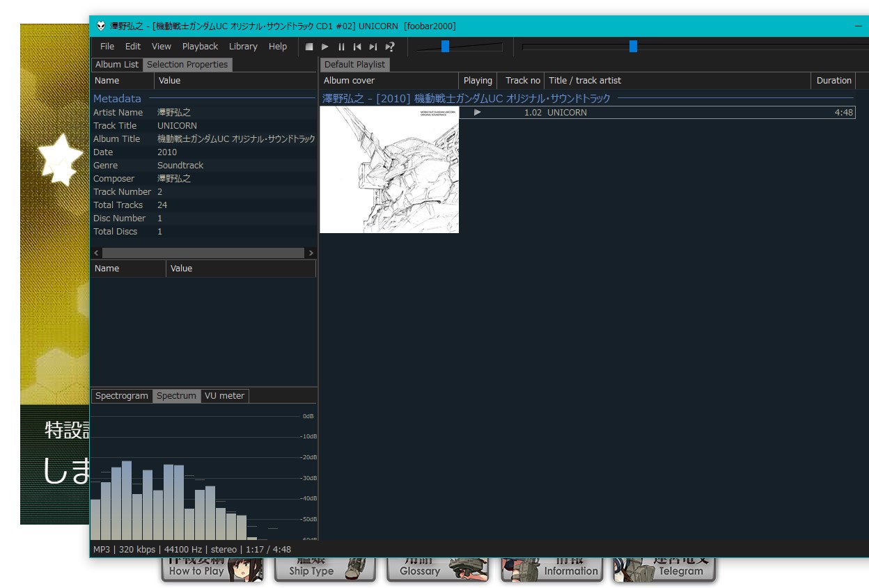Click the horizontal scrollbar in the properties panel
The image size is (869, 588).
coord(204,253)
